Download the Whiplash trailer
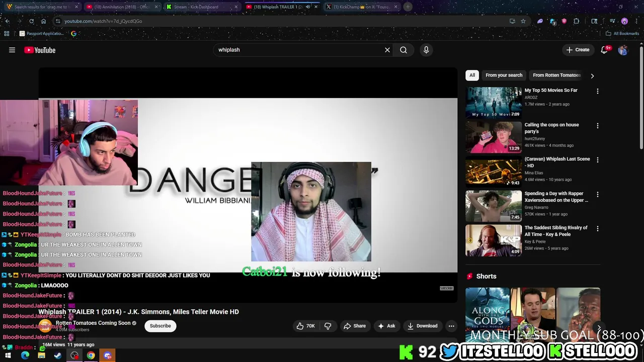The width and height of the screenshot is (644, 362). (x=423, y=326)
